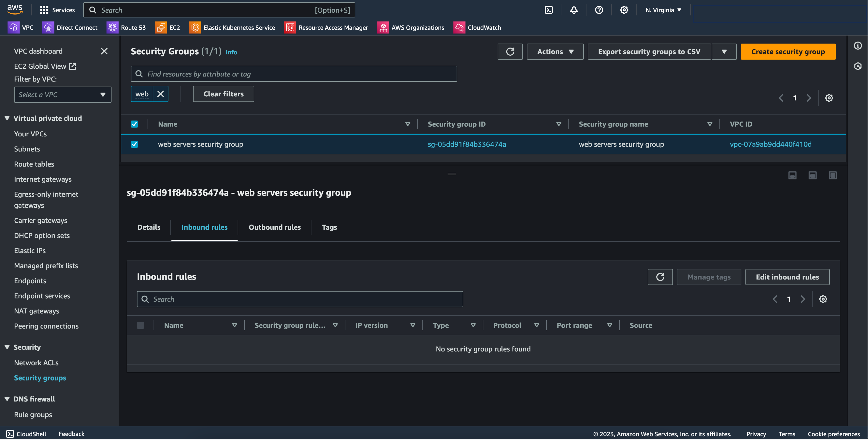Open the Tags tab

coord(329,227)
